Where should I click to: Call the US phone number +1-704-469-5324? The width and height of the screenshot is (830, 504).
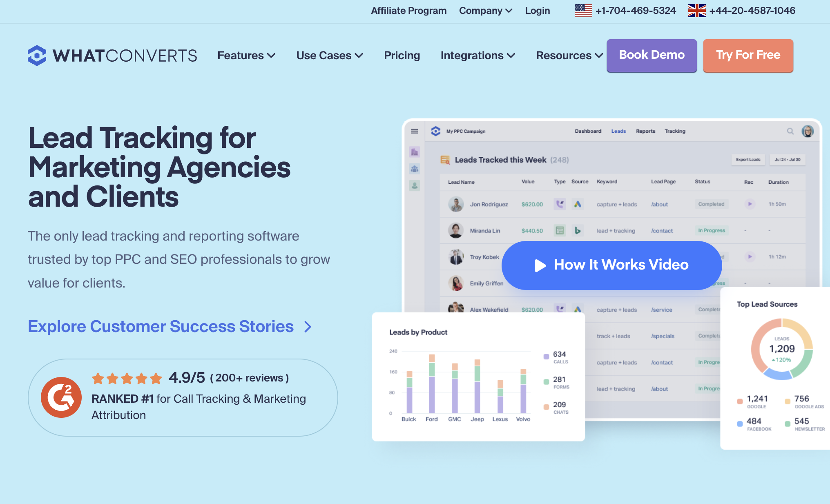[x=636, y=11]
